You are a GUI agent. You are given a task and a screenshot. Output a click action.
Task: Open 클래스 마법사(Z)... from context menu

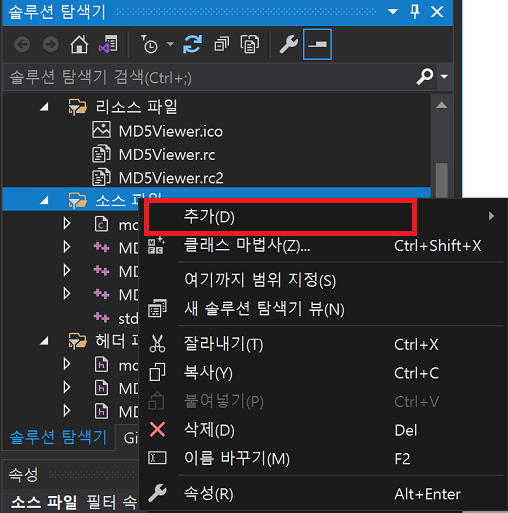[323, 246]
